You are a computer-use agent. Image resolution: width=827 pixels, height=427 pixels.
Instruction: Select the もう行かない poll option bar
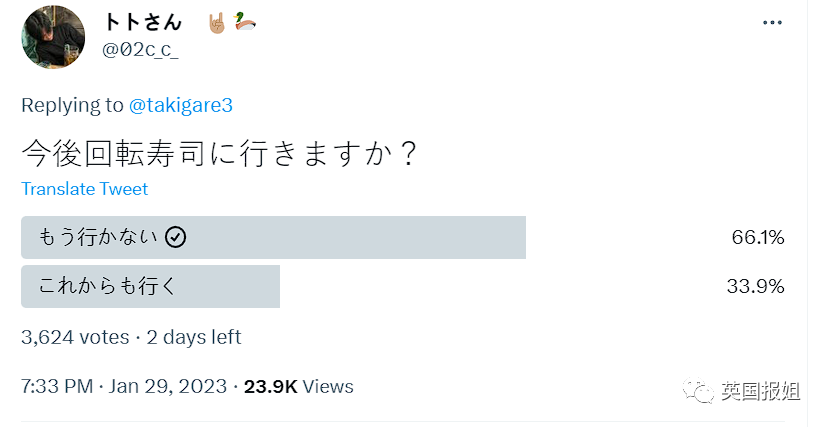[273, 237]
